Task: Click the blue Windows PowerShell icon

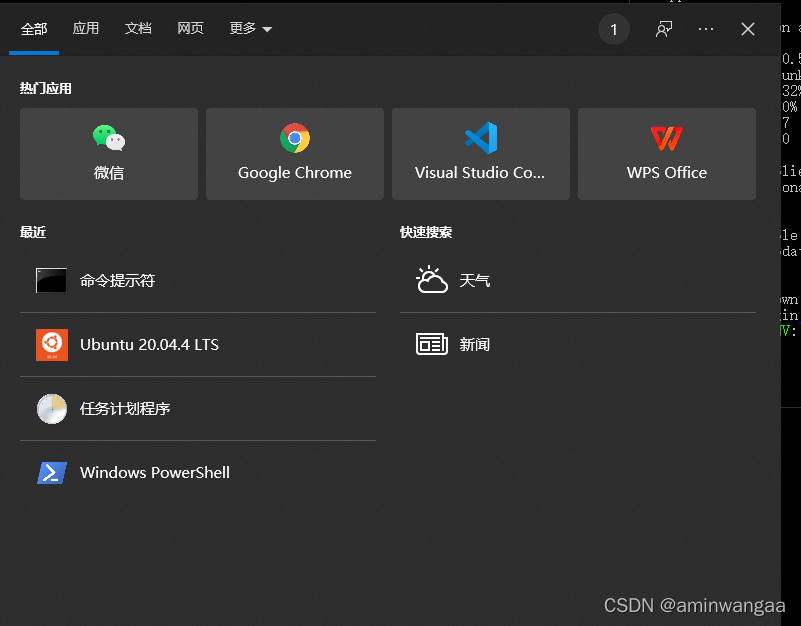Action: tap(52, 473)
